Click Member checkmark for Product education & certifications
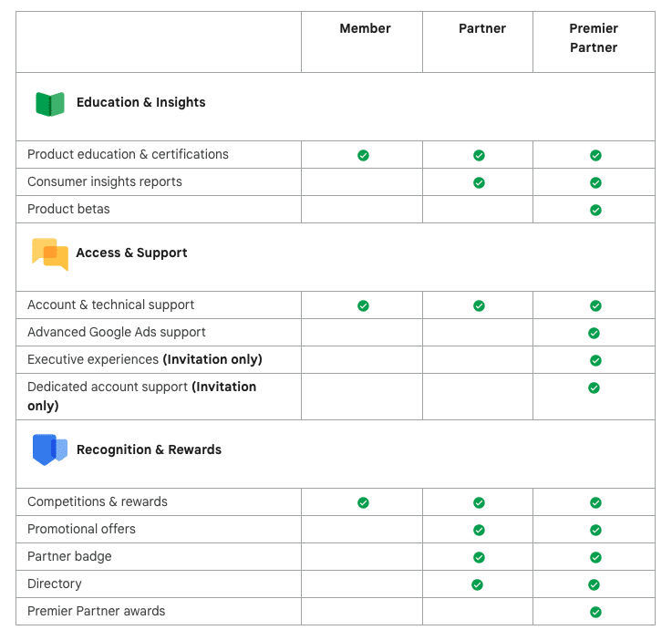The height and width of the screenshot is (630, 672). (x=363, y=155)
